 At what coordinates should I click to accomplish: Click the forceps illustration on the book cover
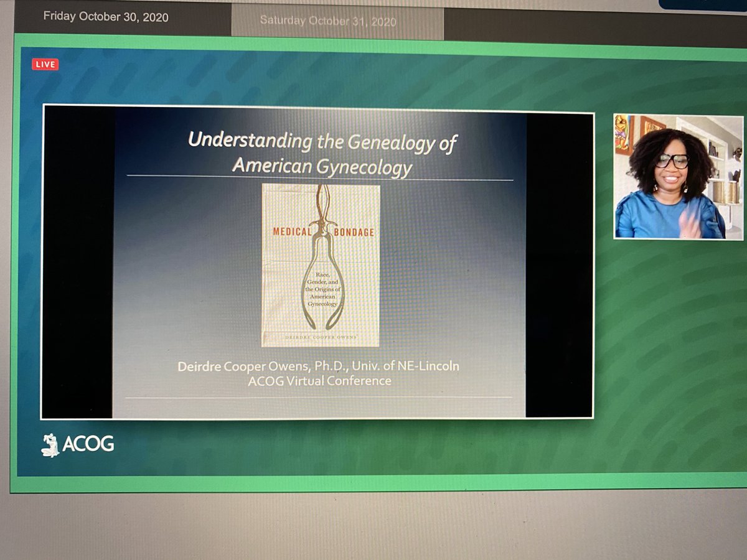click(x=322, y=261)
